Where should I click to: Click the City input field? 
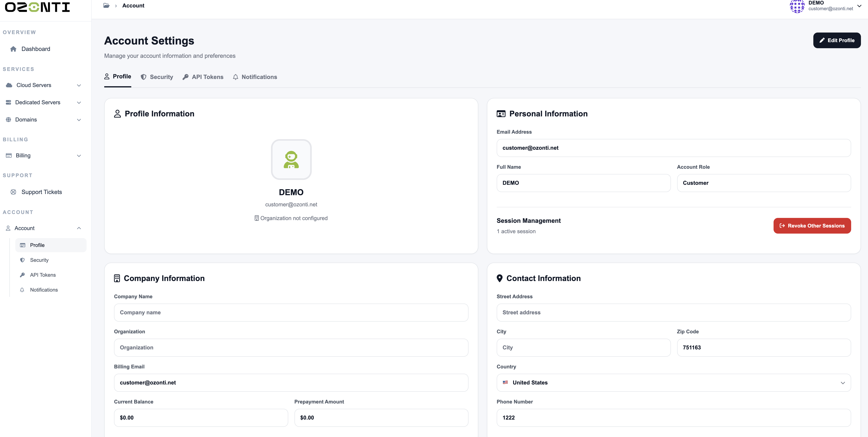pos(583,348)
